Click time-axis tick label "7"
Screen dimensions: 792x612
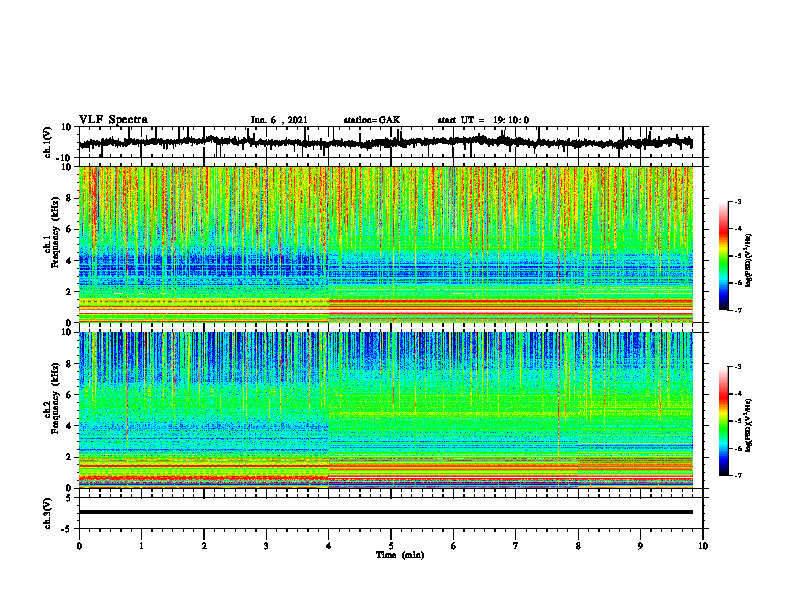pos(516,546)
